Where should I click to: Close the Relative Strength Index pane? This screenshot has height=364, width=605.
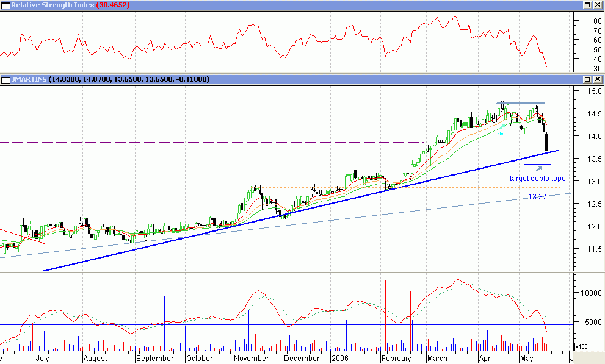pos(597,5)
